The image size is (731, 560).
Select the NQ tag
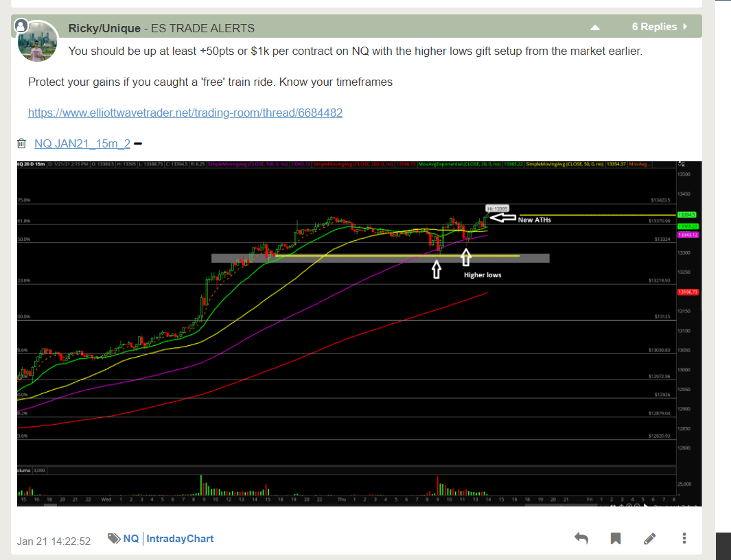tap(131, 539)
